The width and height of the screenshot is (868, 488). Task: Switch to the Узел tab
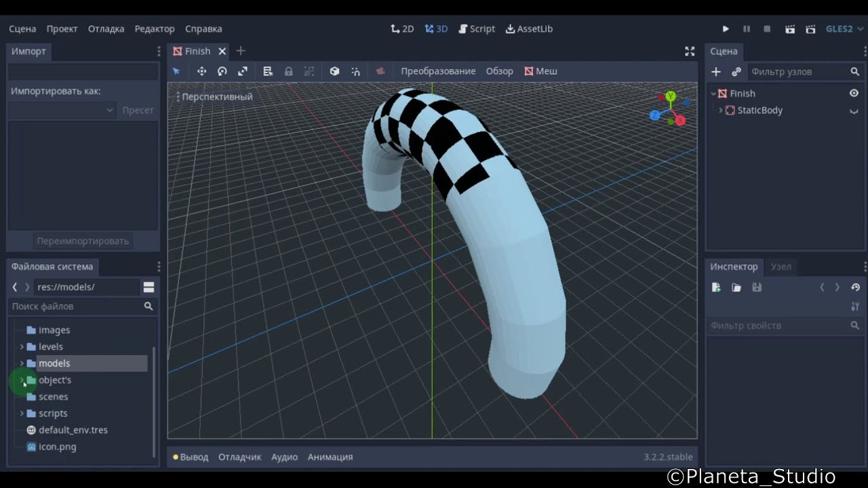(781, 267)
